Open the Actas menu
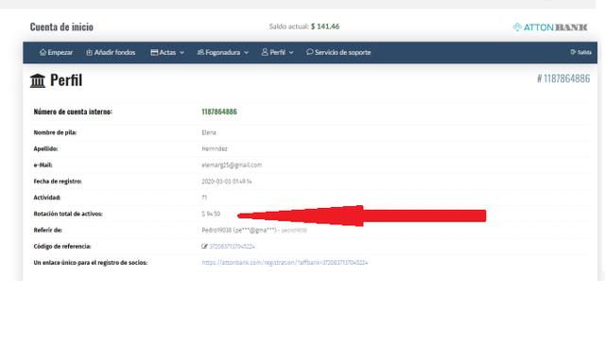605x364 pixels. (167, 52)
